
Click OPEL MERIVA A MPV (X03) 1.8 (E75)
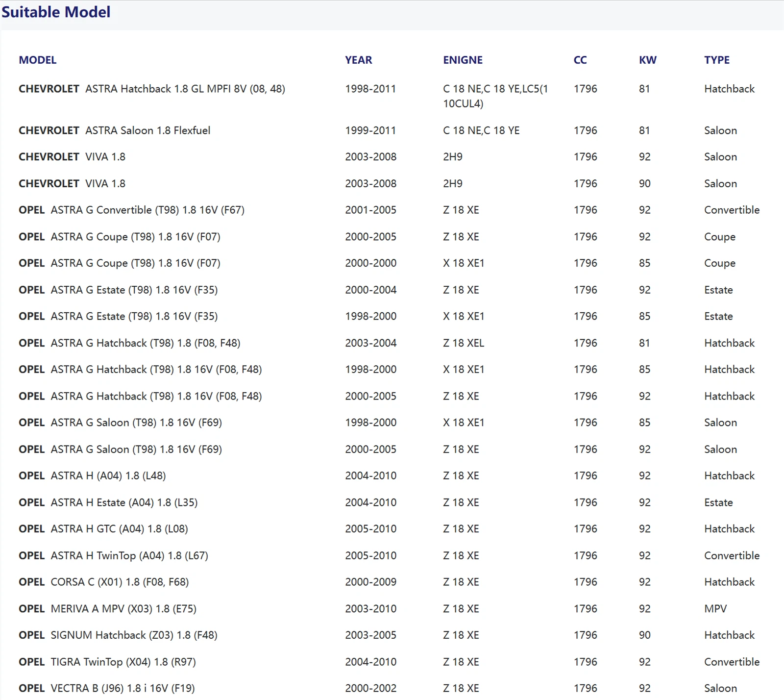tap(107, 608)
